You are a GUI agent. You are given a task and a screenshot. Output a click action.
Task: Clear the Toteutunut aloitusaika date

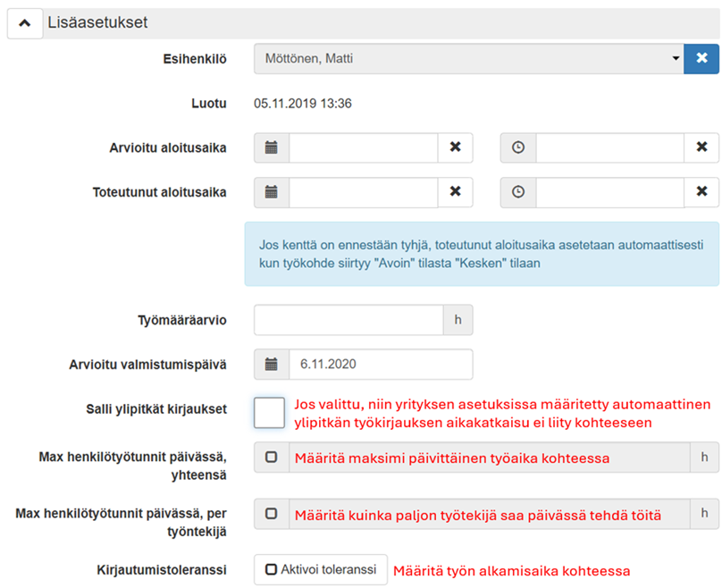tap(455, 192)
